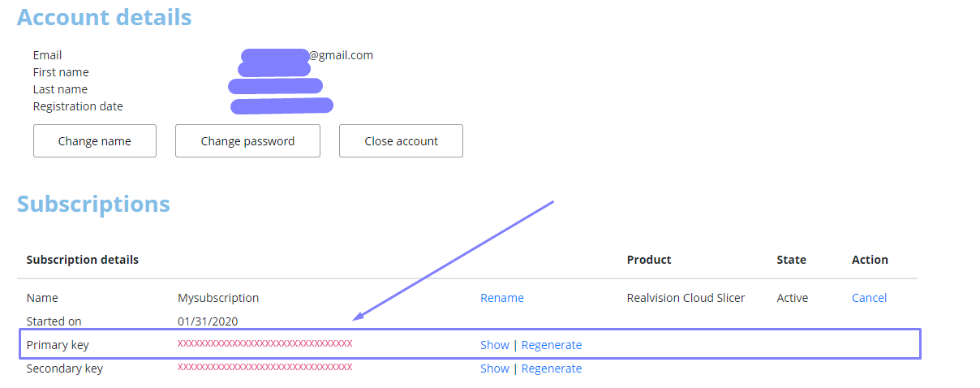This screenshot has width=980, height=388.
Task: Click the Account details heading
Action: pos(104,17)
